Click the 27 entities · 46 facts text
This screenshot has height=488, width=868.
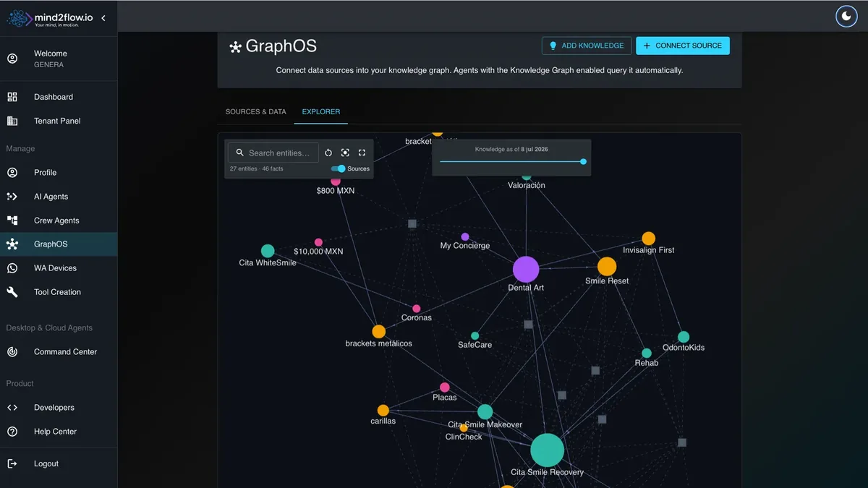(x=257, y=168)
